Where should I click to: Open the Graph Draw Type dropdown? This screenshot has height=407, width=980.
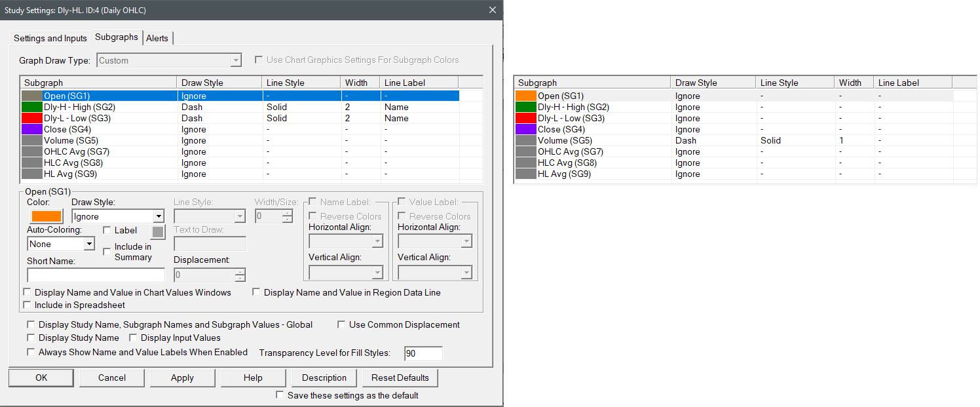(x=170, y=60)
